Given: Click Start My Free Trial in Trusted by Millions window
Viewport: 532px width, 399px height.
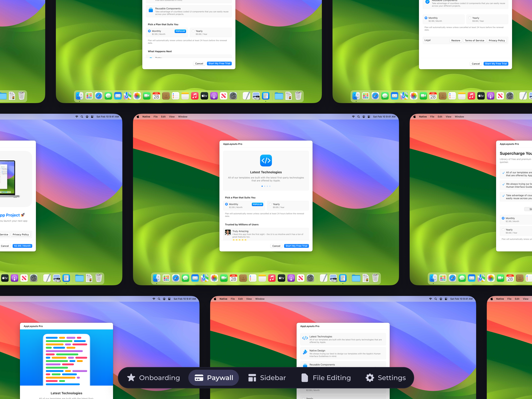Looking at the screenshot, I should [x=296, y=246].
